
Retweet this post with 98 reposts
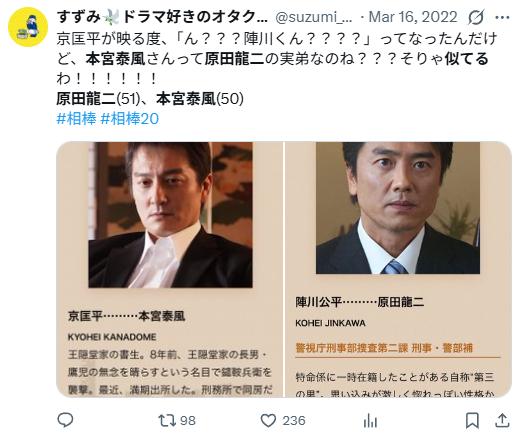(167, 420)
